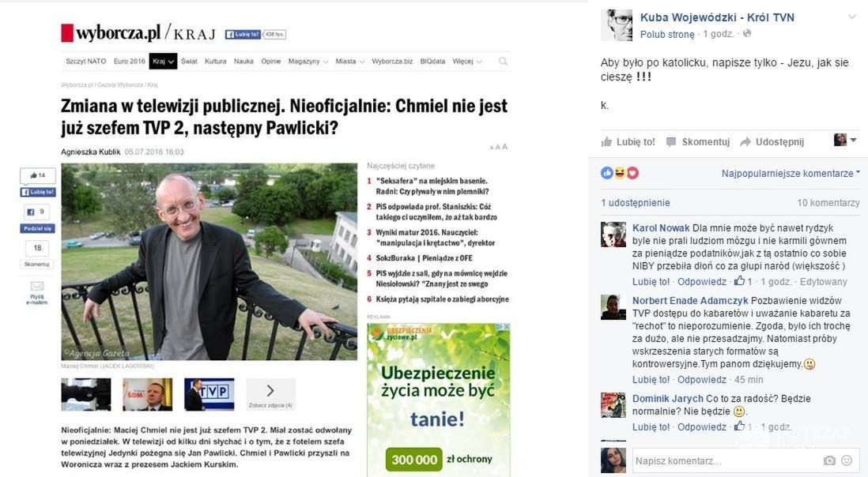Click the camera icon in comment box
Image resolution: width=868 pixels, height=477 pixels.
828,460
